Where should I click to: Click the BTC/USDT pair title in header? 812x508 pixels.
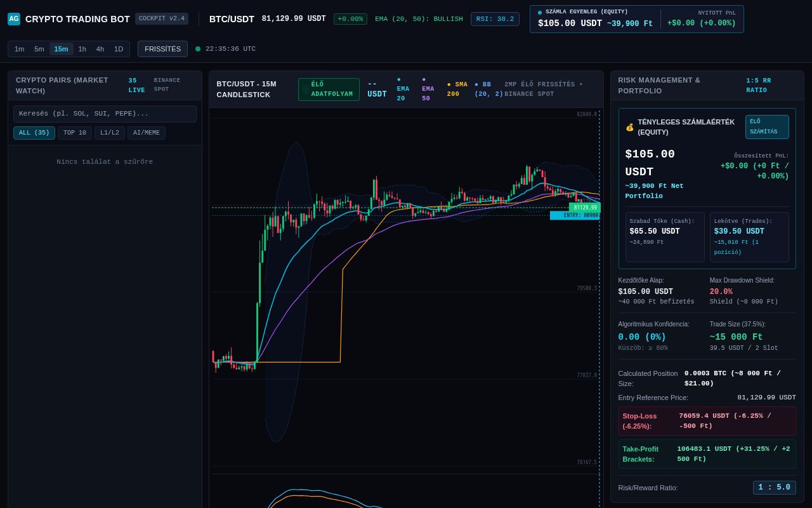[x=232, y=19]
